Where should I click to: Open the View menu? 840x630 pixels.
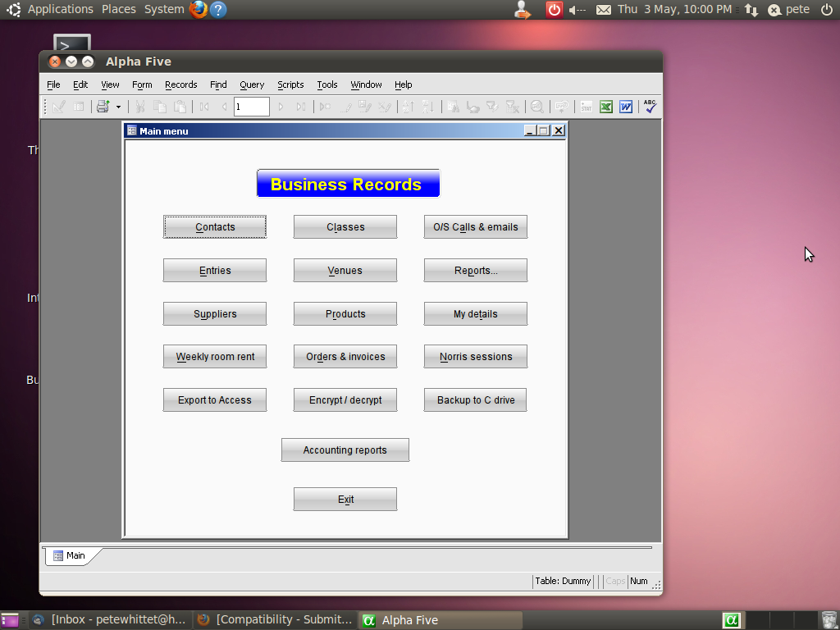[x=111, y=84]
